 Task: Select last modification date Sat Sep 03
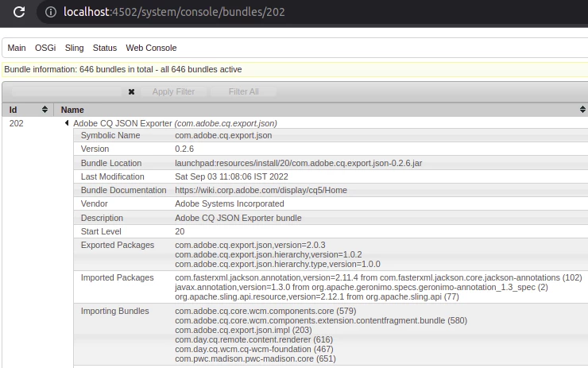click(231, 176)
